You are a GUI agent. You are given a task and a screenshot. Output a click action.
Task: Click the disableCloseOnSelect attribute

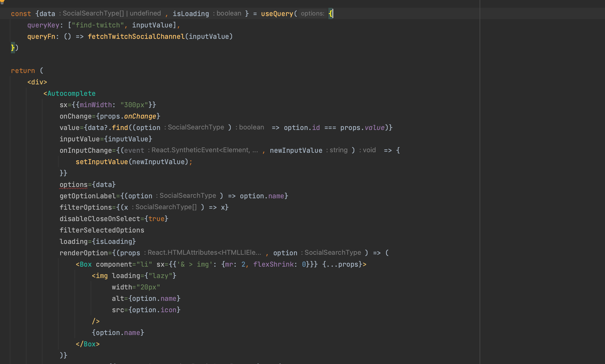pyautogui.click(x=100, y=219)
